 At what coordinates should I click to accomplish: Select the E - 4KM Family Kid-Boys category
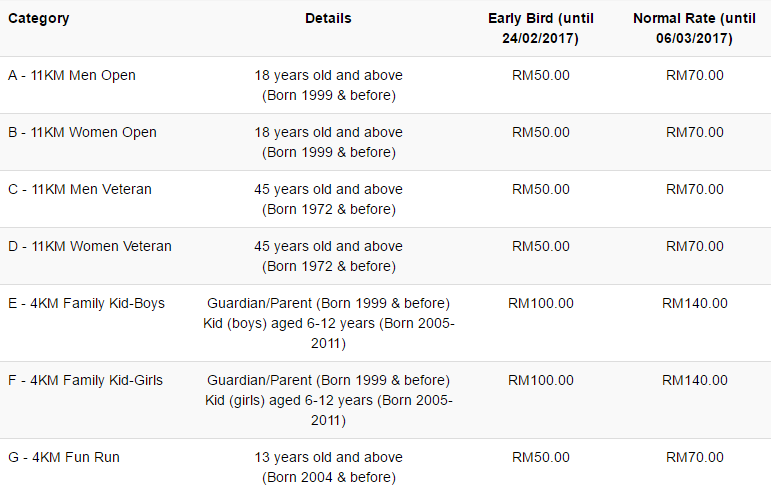click(86, 304)
